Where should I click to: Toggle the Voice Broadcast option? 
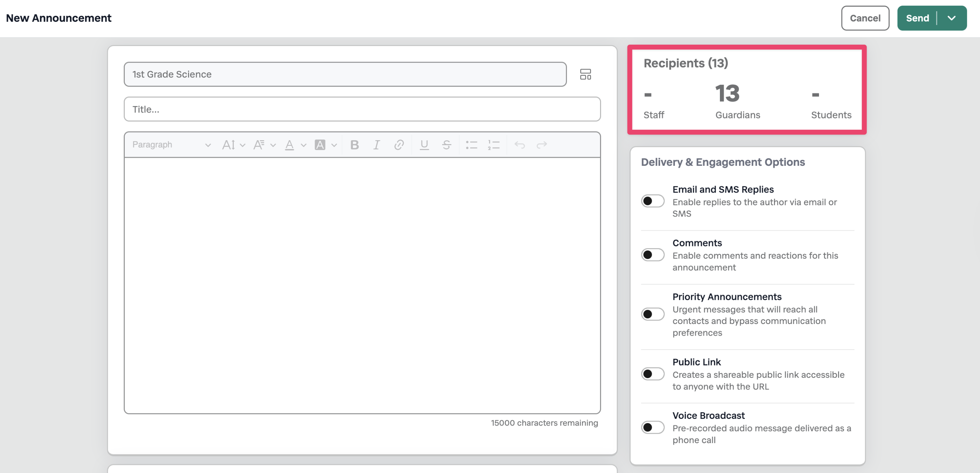point(652,427)
